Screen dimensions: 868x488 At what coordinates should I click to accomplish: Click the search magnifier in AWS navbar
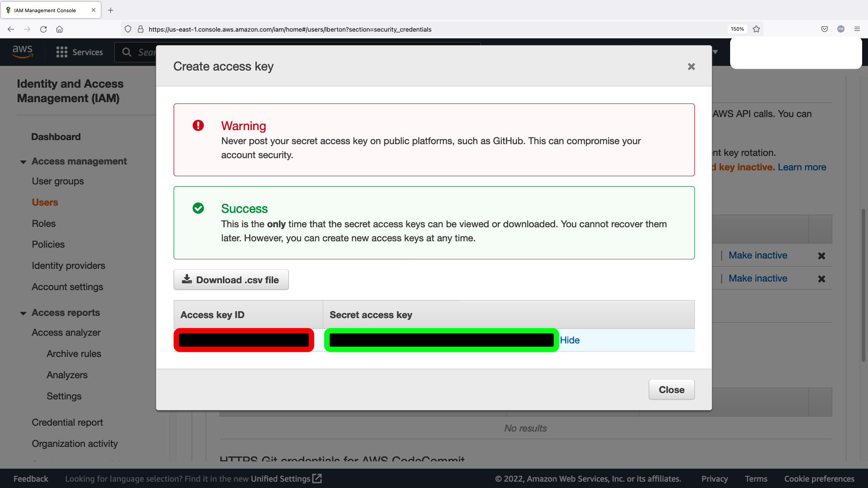127,52
